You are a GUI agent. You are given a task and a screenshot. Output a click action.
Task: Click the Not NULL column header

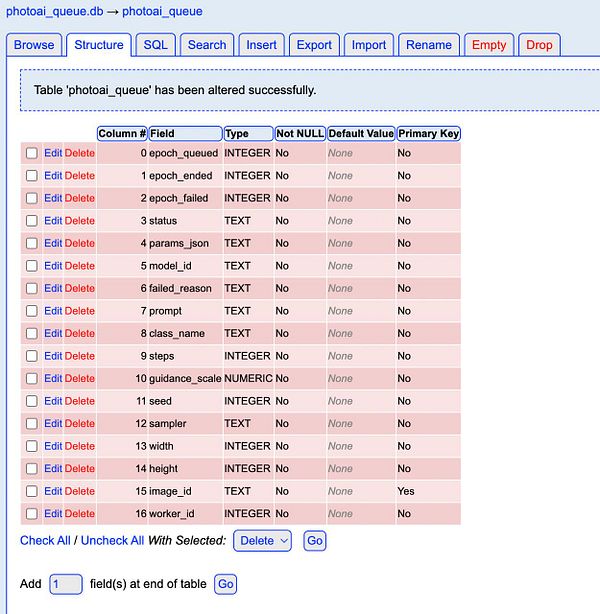point(300,134)
